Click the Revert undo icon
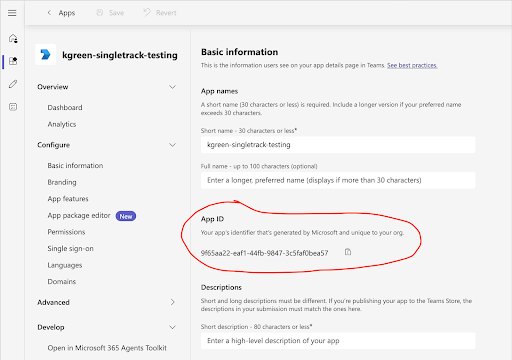 point(147,13)
